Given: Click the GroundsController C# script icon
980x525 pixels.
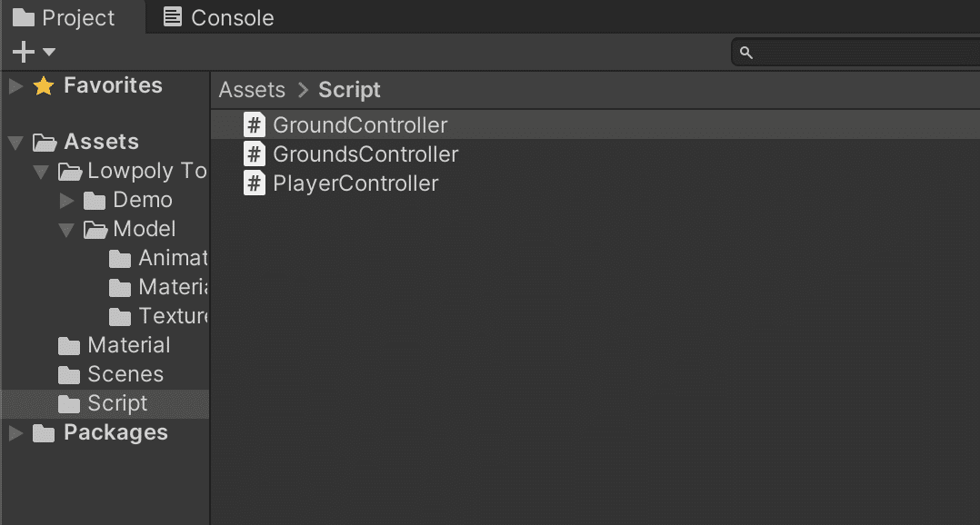Looking at the screenshot, I should (x=255, y=154).
